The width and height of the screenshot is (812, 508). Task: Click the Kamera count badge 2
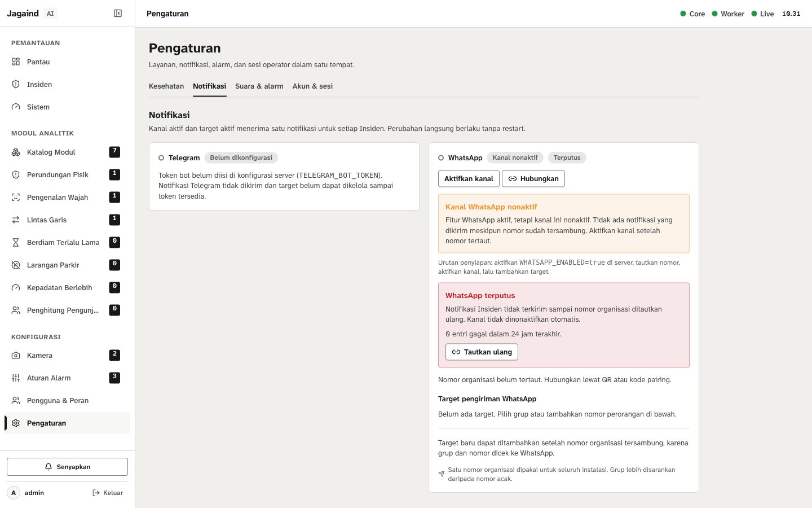coord(114,355)
